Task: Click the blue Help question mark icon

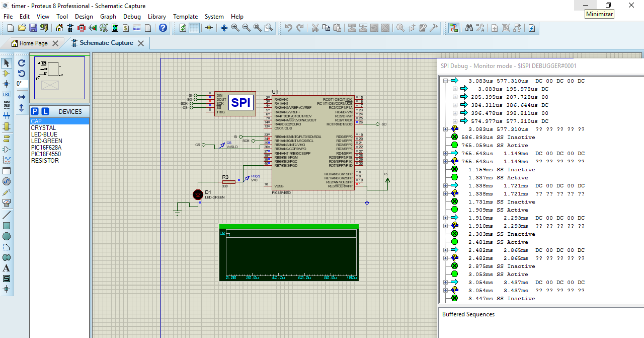Action: click(163, 28)
